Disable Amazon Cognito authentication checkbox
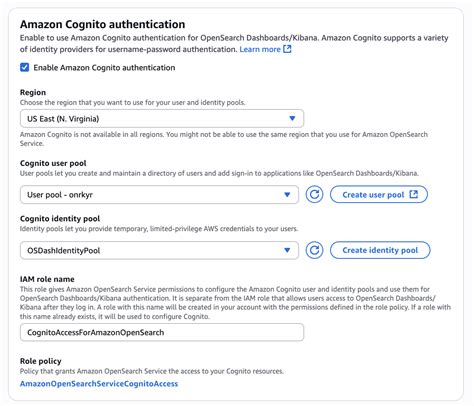The width and height of the screenshot is (474, 406). click(x=24, y=67)
